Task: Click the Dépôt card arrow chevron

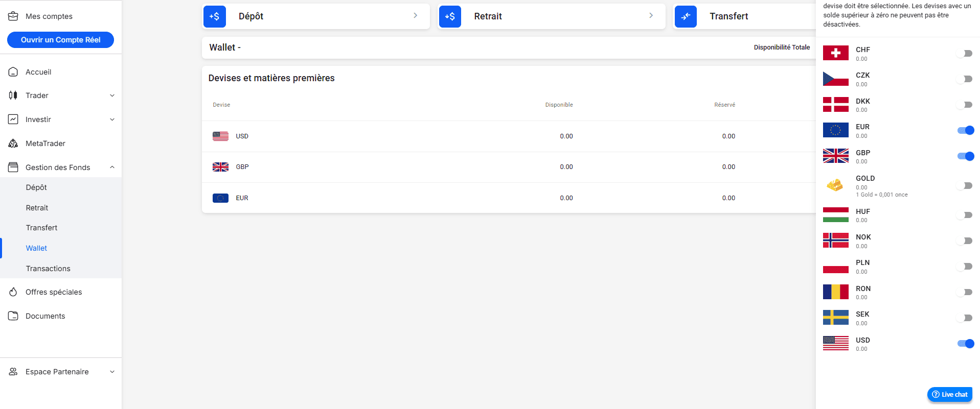Action: [x=415, y=15]
